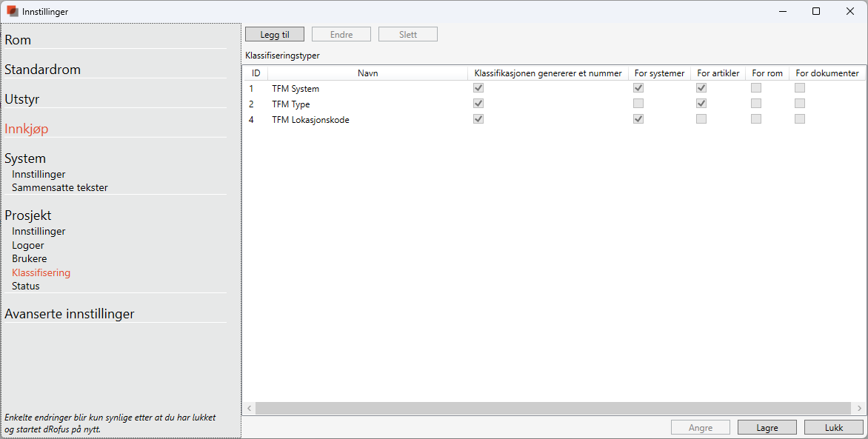Sort by the Navn column header
Image resolution: width=868 pixels, height=439 pixels.
(x=367, y=73)
